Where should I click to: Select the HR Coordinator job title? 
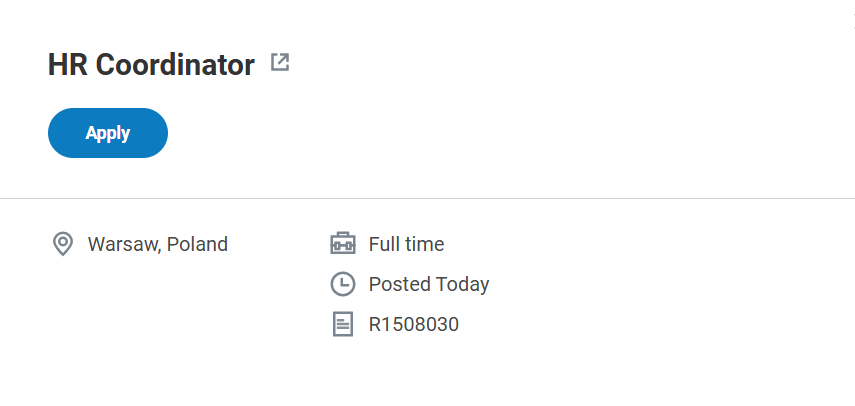click(151, 65)
